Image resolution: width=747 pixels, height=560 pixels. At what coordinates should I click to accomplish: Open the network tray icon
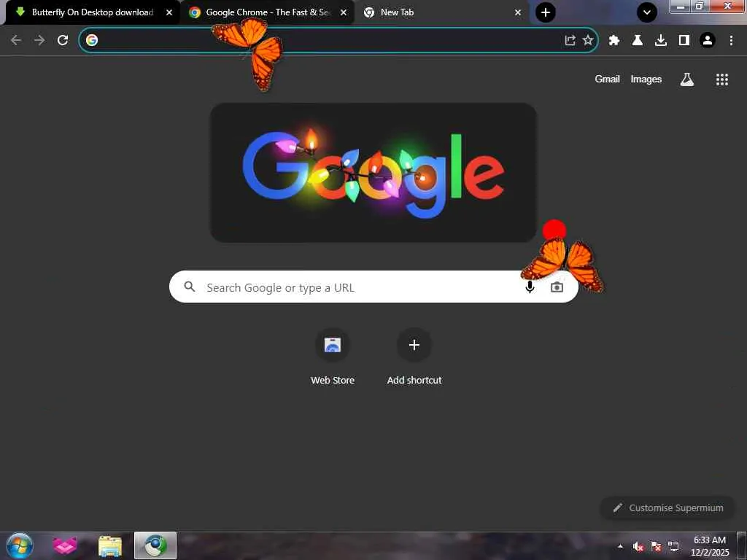click(673, 546)
